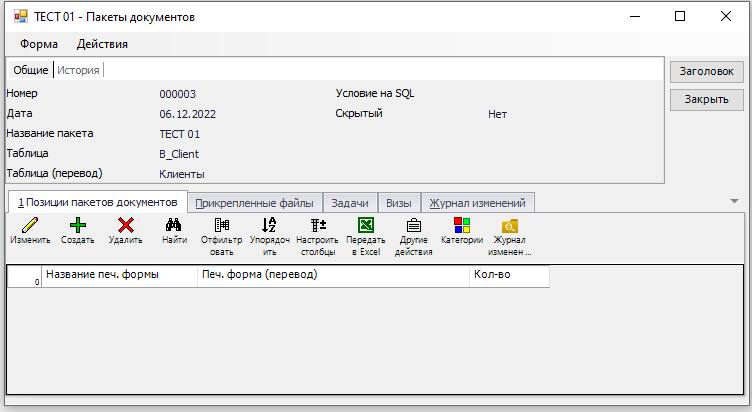This screenshot has height=412, width=752.
Task: Switch to the История tab
Action: coord(78,70)
